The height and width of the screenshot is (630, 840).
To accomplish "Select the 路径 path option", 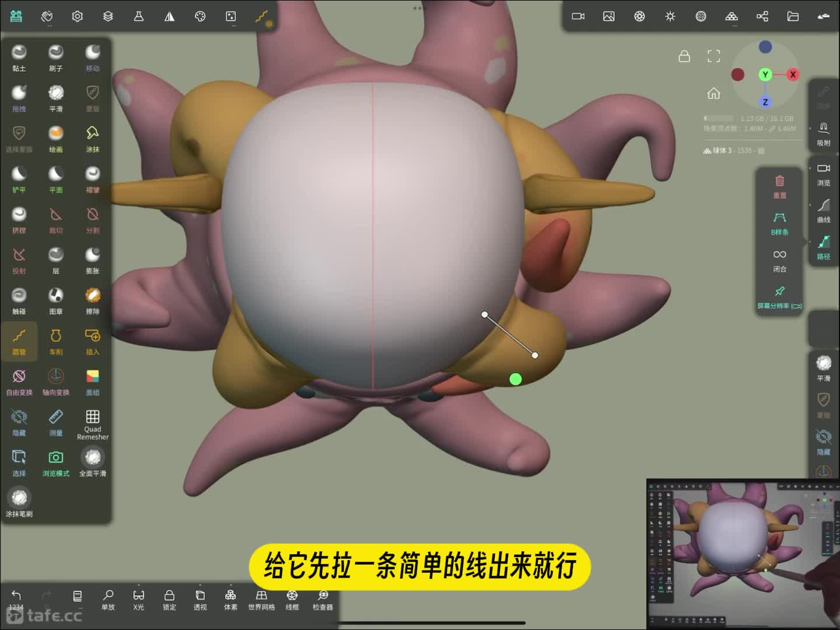I will (824, 247).
